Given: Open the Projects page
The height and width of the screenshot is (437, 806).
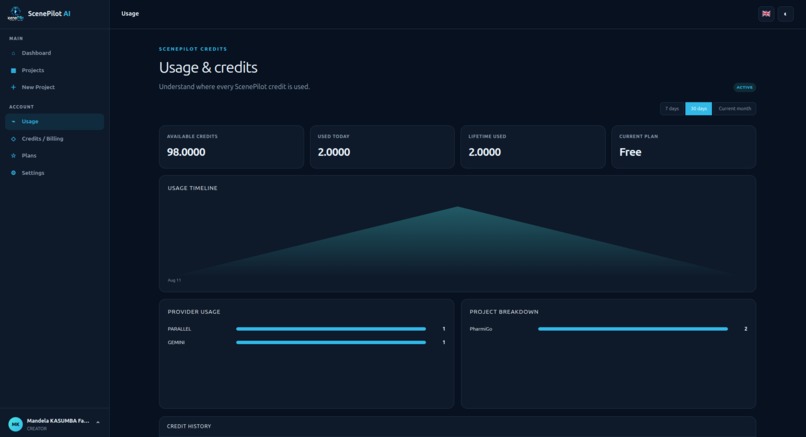Looking at the screenshot, I should click(x=54, y=70).
